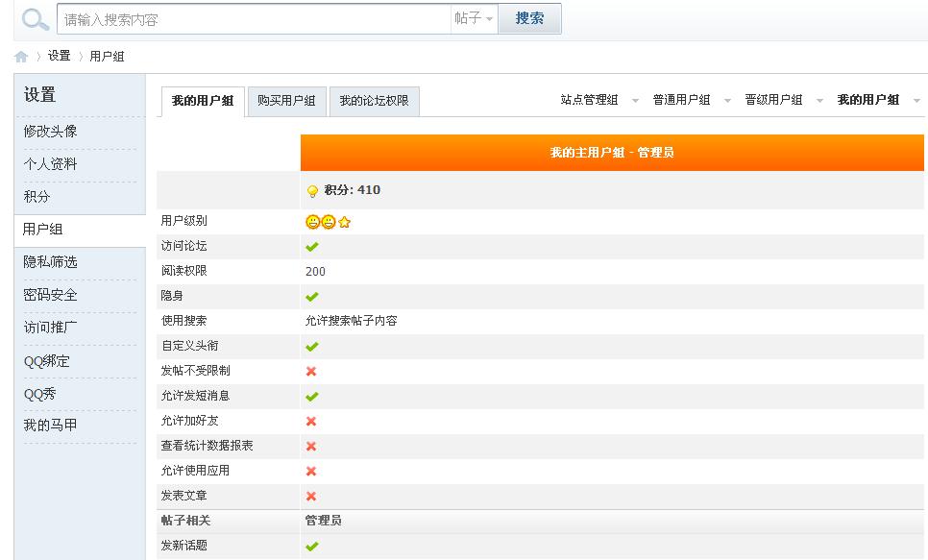Screen dimensions: 928x560
Task: Click the red cross in 允许加好友 row
Action: (311, 421)
